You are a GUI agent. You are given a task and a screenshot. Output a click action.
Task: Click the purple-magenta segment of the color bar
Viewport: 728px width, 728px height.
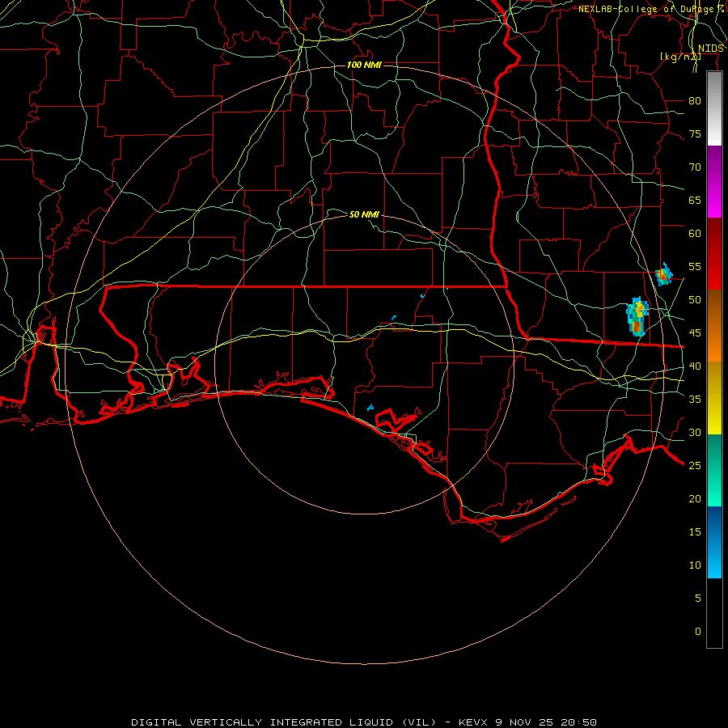click(x=714, y=182)
